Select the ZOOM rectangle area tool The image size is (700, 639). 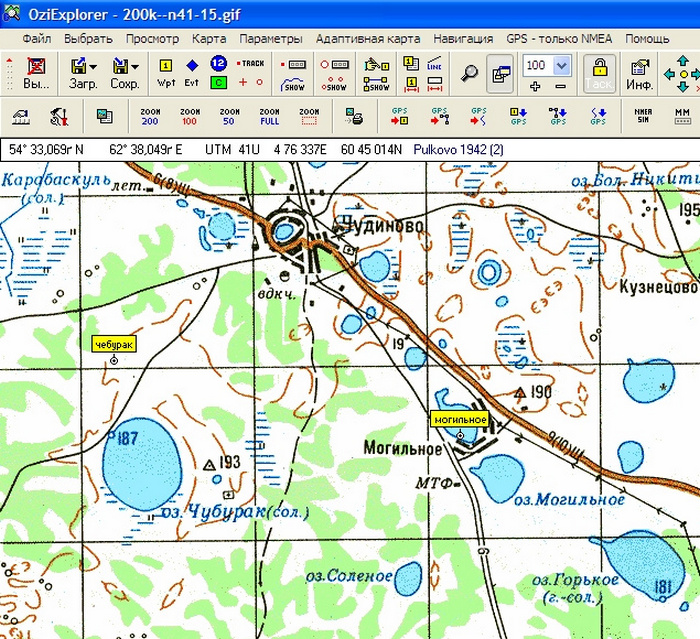(309, 117)
